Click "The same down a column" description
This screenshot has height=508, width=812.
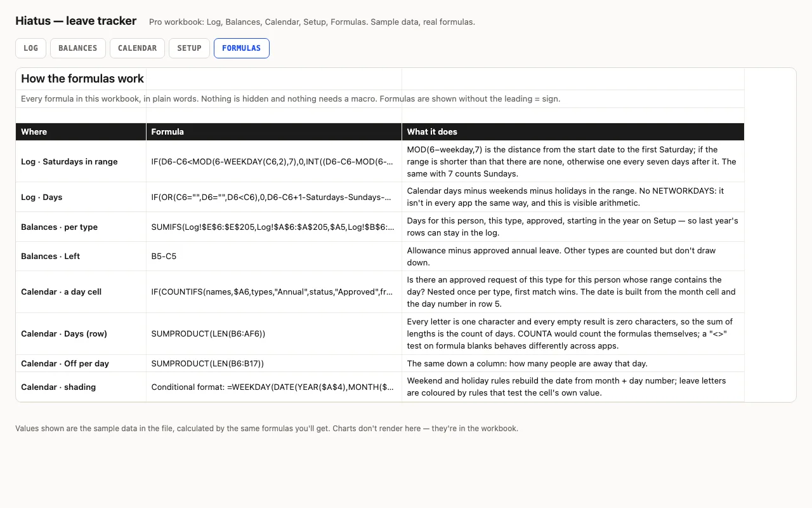[x=573, y=363]
